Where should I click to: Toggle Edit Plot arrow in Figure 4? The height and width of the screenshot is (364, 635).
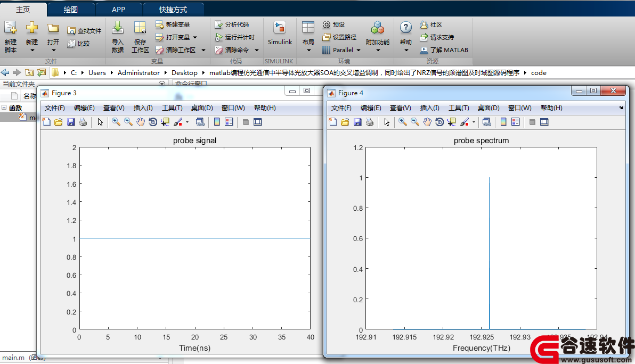coord(387,122)
